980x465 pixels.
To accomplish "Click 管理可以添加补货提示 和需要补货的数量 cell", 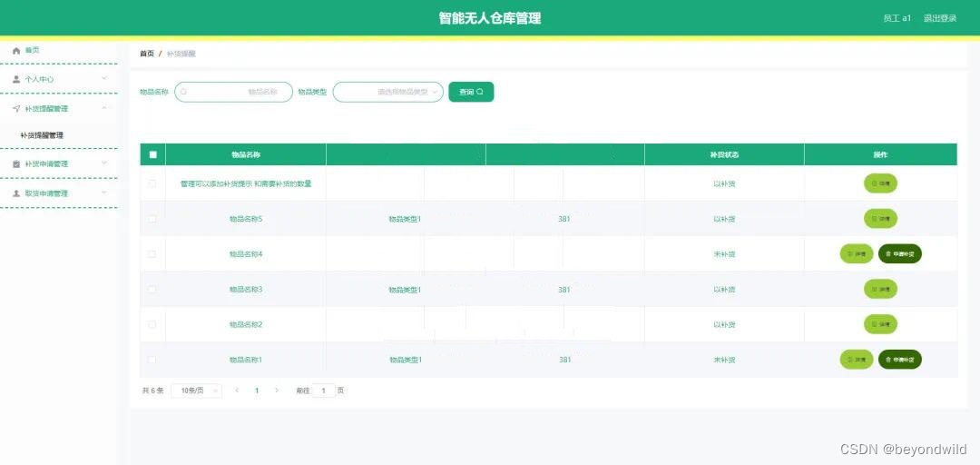I will [x=246, y=184].
